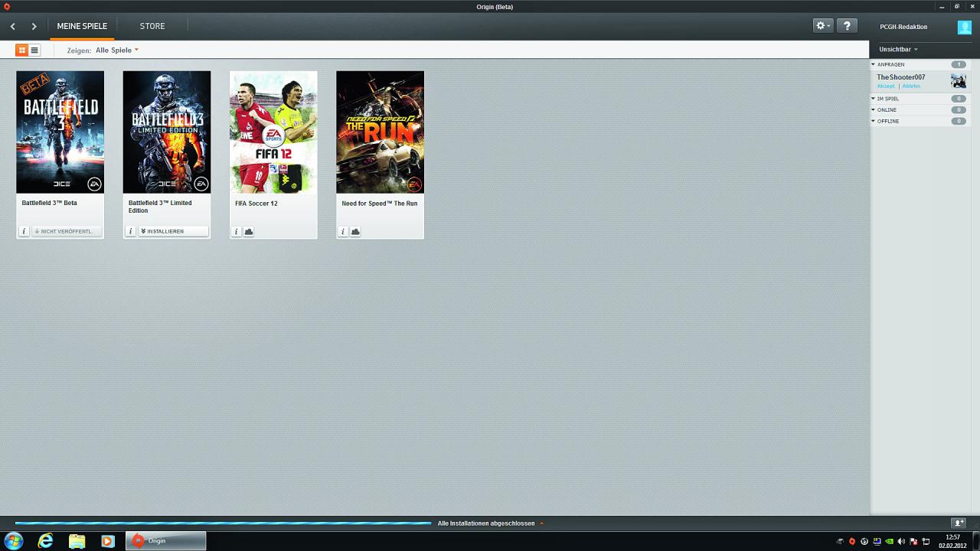Show info for Battlefield 3 Beta
This screenshot has height=551, width=980.
[x=24, y=231]
